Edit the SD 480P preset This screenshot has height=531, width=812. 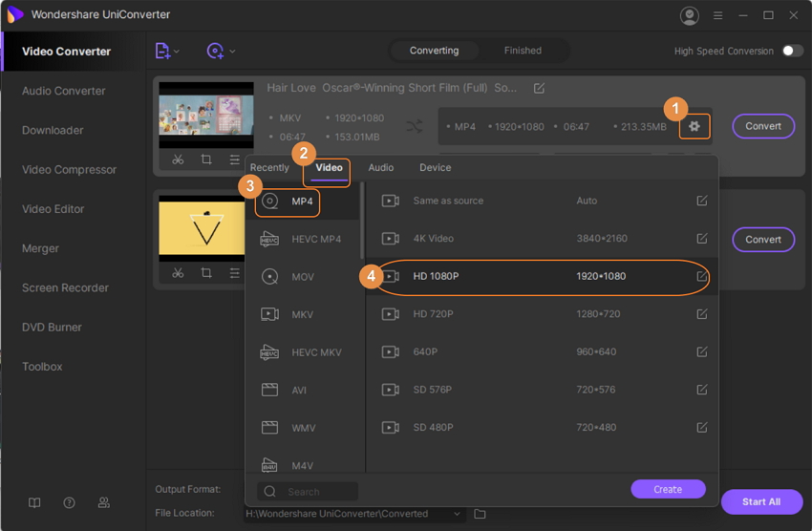point(702,427)
